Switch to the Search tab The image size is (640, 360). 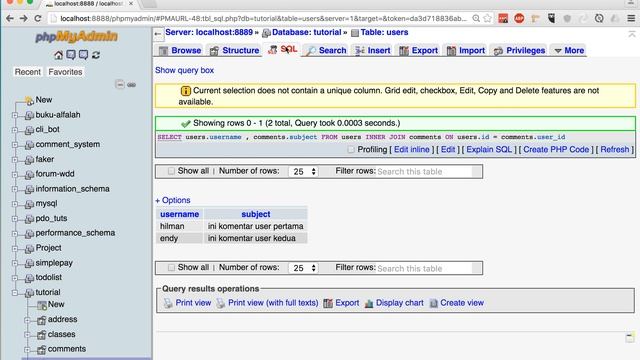coord(327,50)
